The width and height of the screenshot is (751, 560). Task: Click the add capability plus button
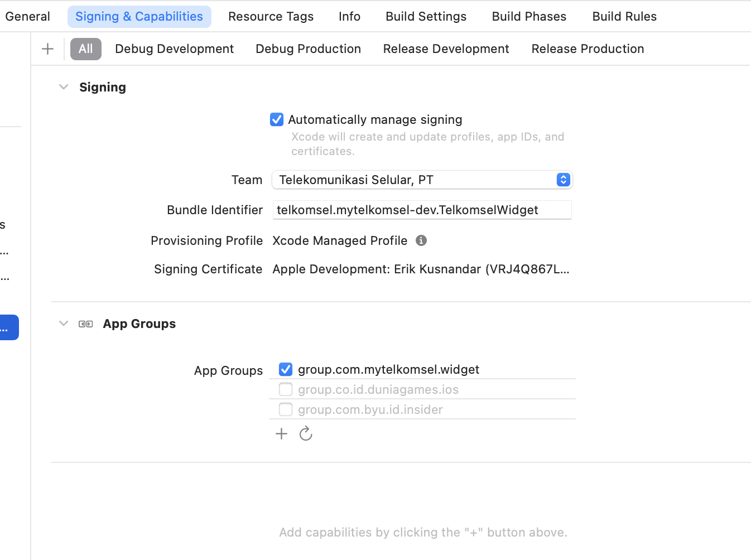tap(48, 49)
